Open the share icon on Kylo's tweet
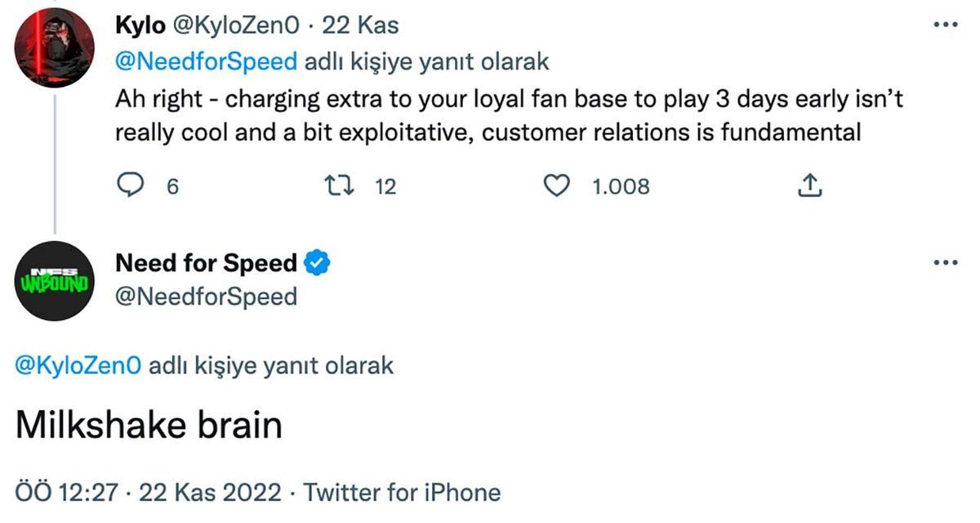 click(809, 186)
